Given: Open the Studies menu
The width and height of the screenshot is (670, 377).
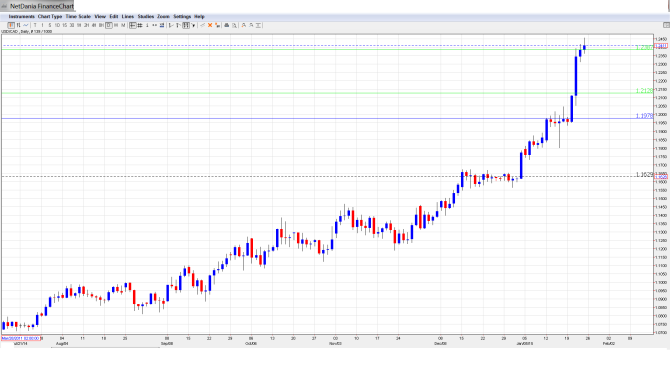Looking at the screenshot, I should point(146,17).
